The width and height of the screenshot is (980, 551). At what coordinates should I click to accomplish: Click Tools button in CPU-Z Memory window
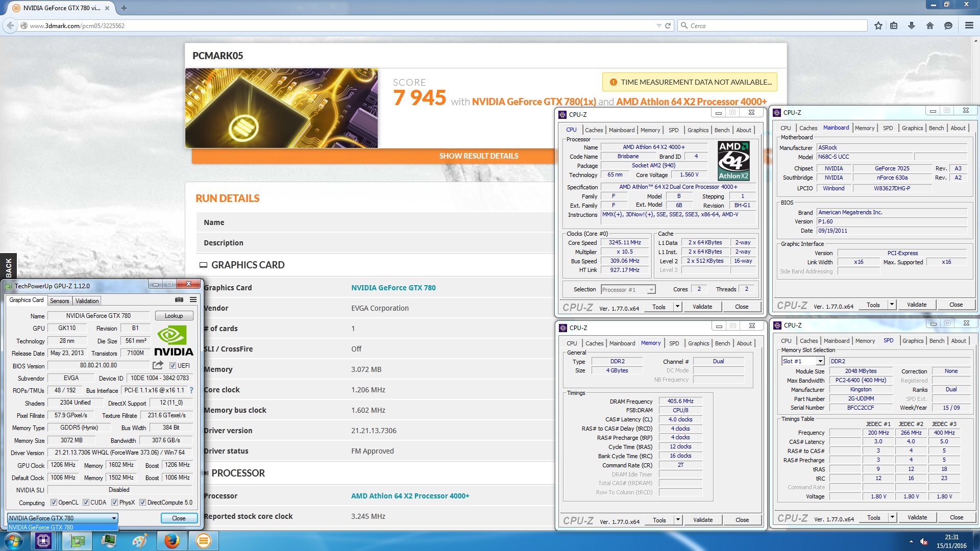[x=659, y=520]
